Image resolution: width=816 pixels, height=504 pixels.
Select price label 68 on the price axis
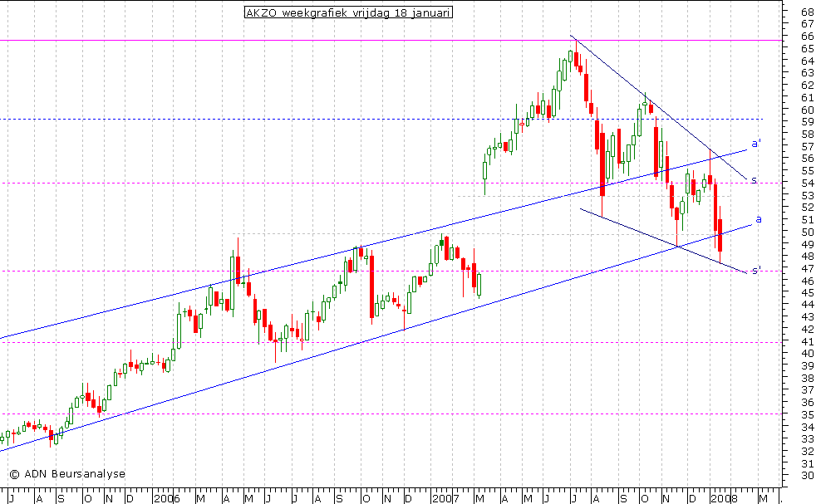point(808,12)
